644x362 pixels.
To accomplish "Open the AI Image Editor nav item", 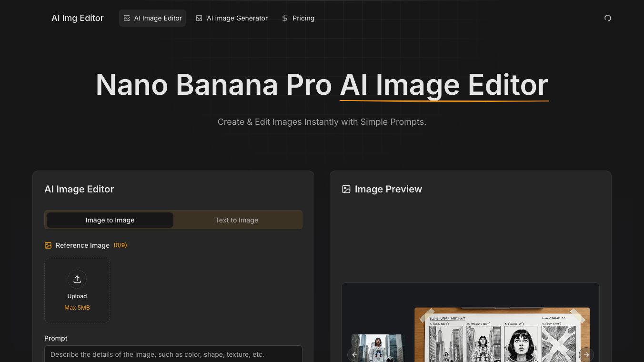I will (x=152, y=18).
